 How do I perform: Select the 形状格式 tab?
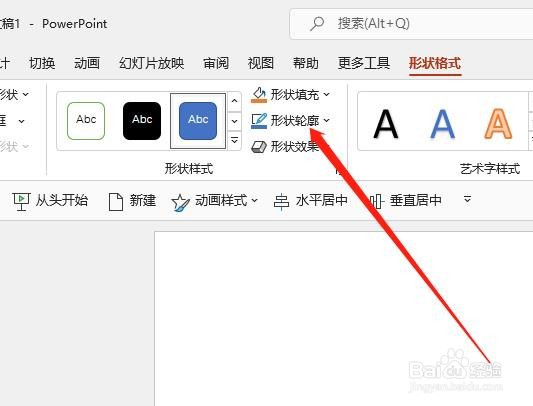click(x=435, y=63)
